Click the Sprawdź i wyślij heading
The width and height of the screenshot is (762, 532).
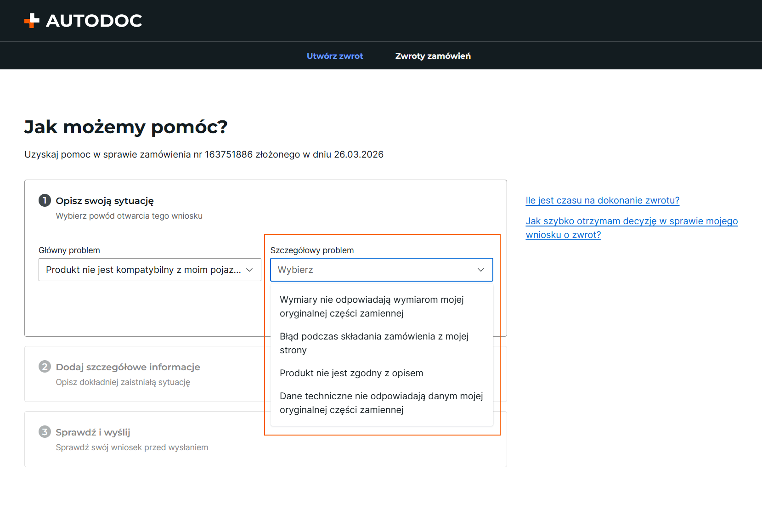click(93, 432)
